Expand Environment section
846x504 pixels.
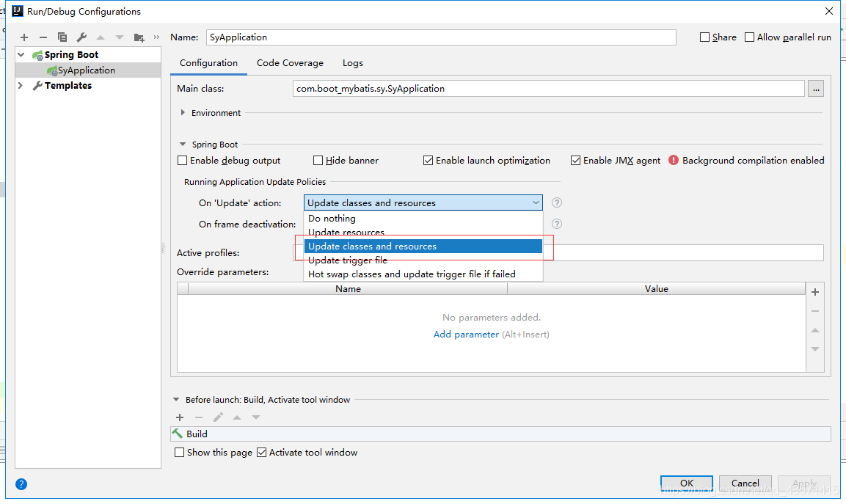pos(183,113)
